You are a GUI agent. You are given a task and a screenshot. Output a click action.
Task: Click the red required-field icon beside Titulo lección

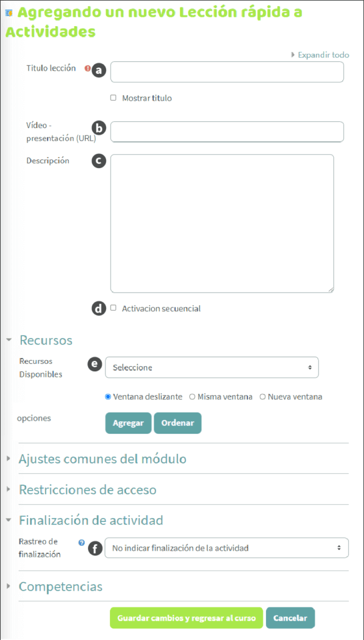(87, 69)
